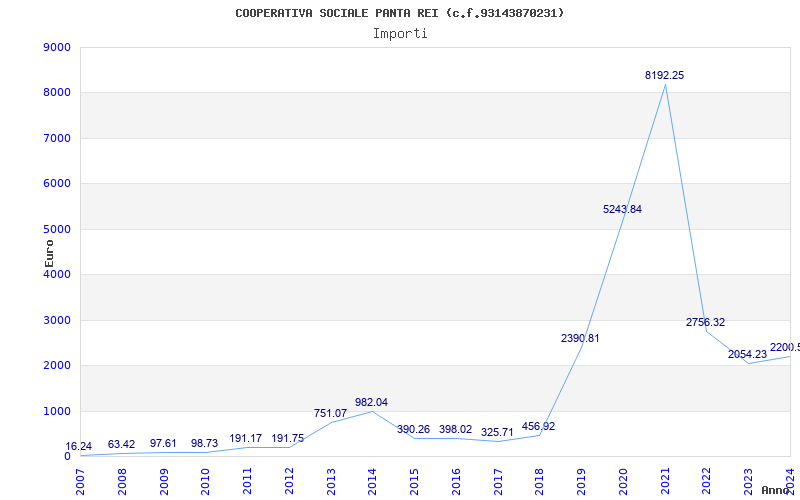
Task: Click the Importi subtitle
Action: click(x=400, y=34)
